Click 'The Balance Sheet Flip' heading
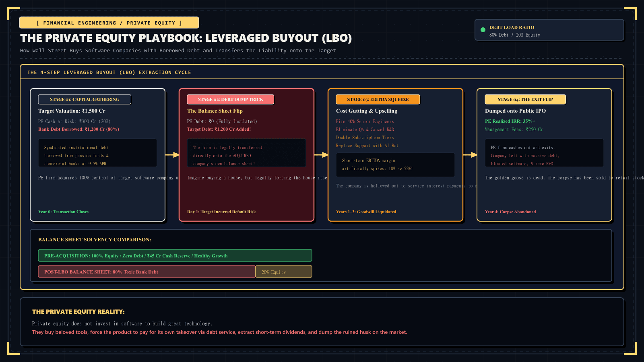644x362 pixels. click(215, 111)
